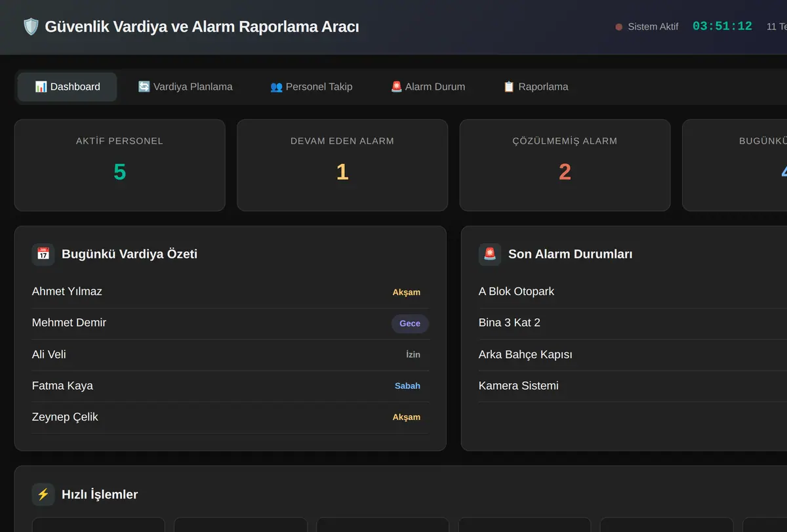Click the Bina 3 Kat 2 alarm entry

click(510, 323)
